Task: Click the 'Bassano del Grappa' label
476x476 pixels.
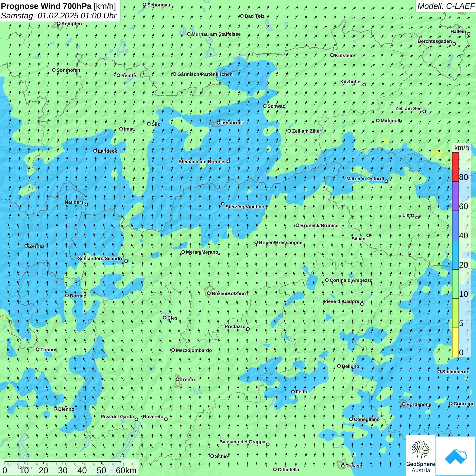Action: pos(242,442)
